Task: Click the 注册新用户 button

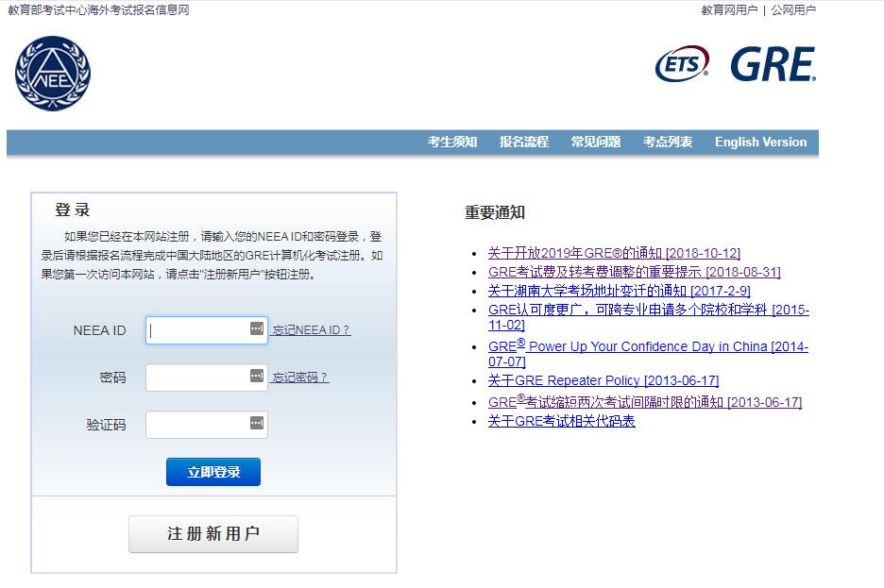Action: tap(213, 534)
